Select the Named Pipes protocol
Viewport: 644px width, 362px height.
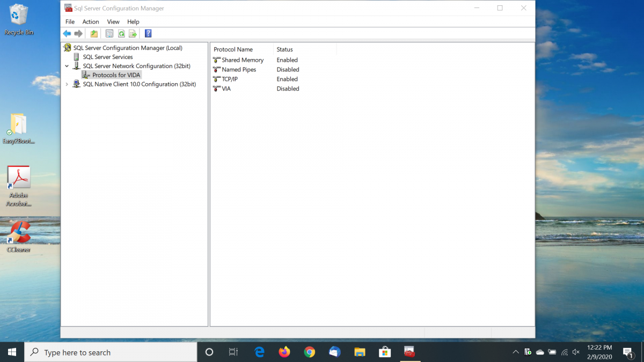tap(238, 70)
